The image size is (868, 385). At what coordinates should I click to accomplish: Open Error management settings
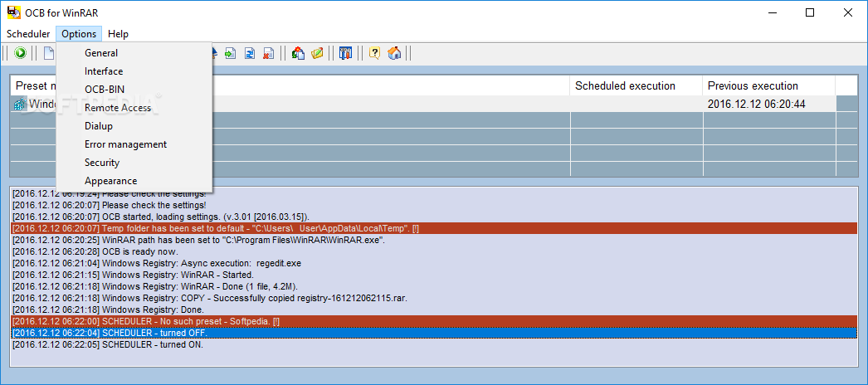click(x=134, y=144)
